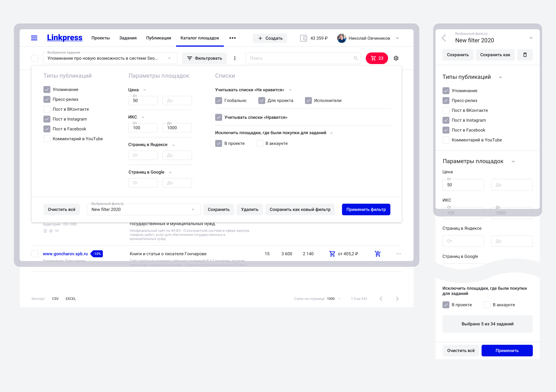Collapse the Цена section in desktop filter
Image resolution: width=556 pixels, height=392 pixels.
point(145,90)
